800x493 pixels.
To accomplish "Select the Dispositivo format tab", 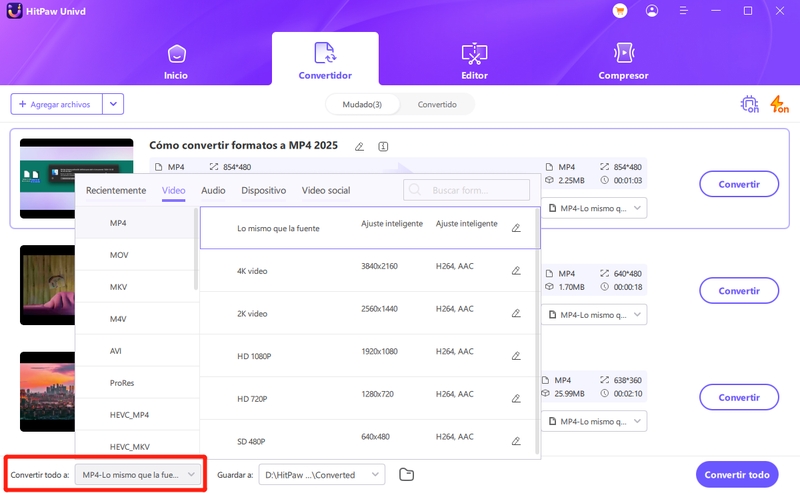I will pyautogui.click(x=264, y=190).
